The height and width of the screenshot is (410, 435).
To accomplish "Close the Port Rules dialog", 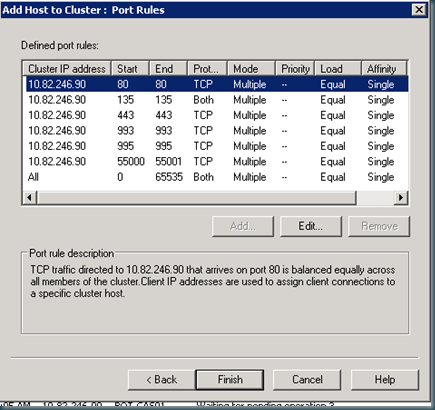I will pyautogui.click(x=419, y=9).
